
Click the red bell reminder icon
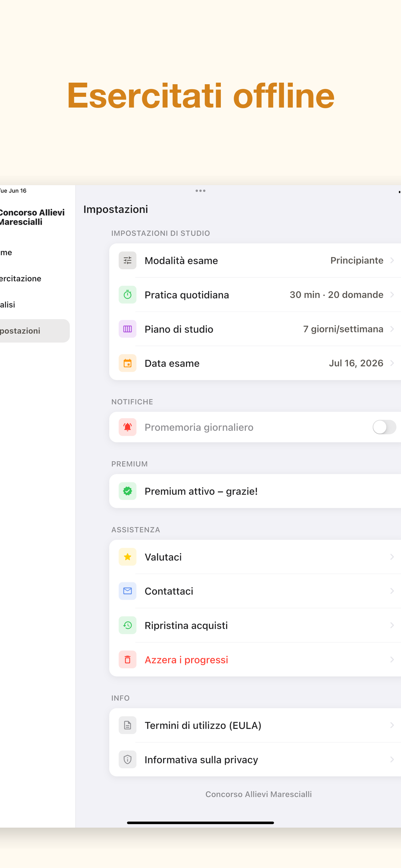pyautogui.click(x=128, y=427)
